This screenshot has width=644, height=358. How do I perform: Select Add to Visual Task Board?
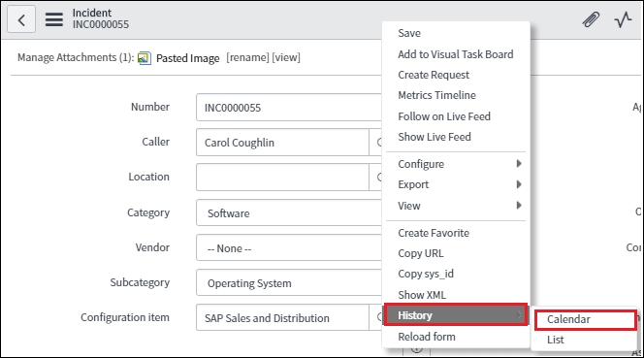(x=456, y=54)
